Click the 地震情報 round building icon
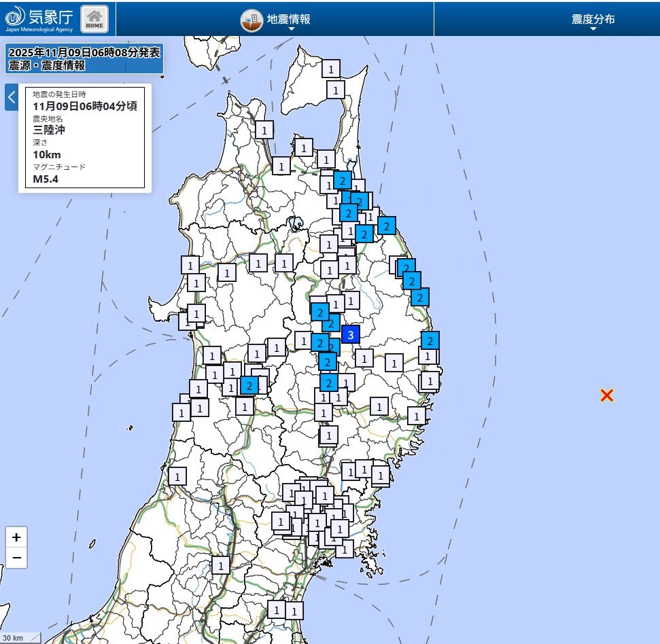Viewport: 660px width, 644px height. (x=251, y=20)
